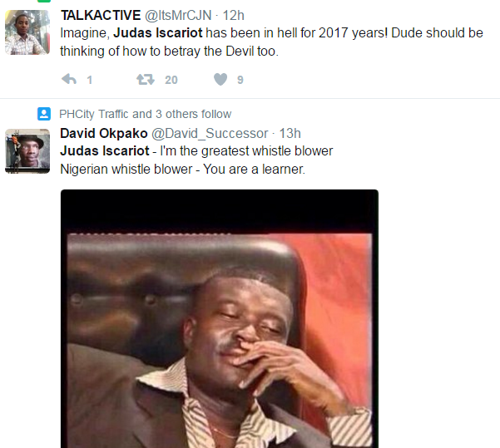Image resolution: width=500 pixels, height=448 pixels.
Task: Click the like count showing 9
Action: coord(240,80)
